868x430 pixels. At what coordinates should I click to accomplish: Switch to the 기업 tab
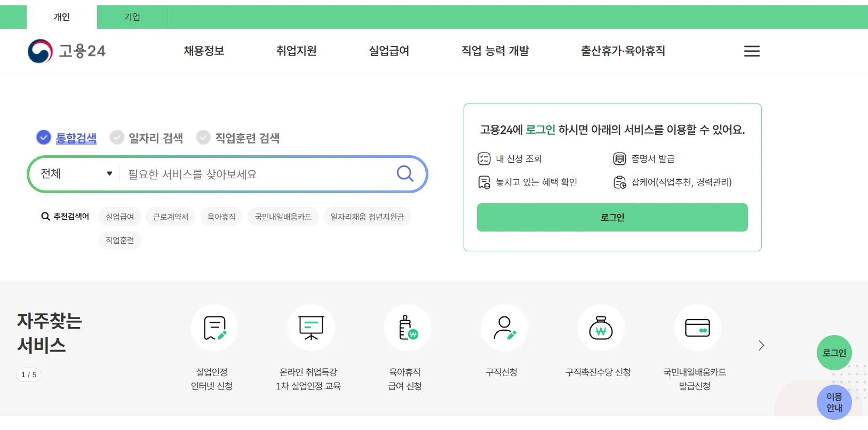(132, 17)
